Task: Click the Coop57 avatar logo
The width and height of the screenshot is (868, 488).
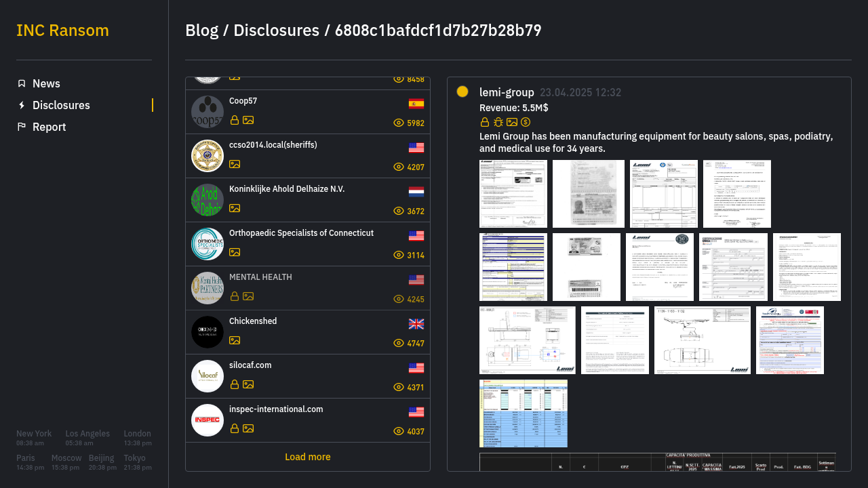Action: pyautogui.click(x=208, y=112)
